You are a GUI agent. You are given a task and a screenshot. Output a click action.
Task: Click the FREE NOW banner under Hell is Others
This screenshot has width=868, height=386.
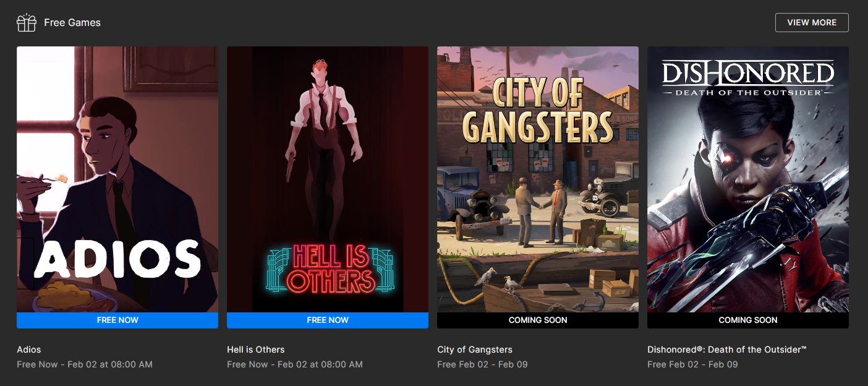[328, 320]
